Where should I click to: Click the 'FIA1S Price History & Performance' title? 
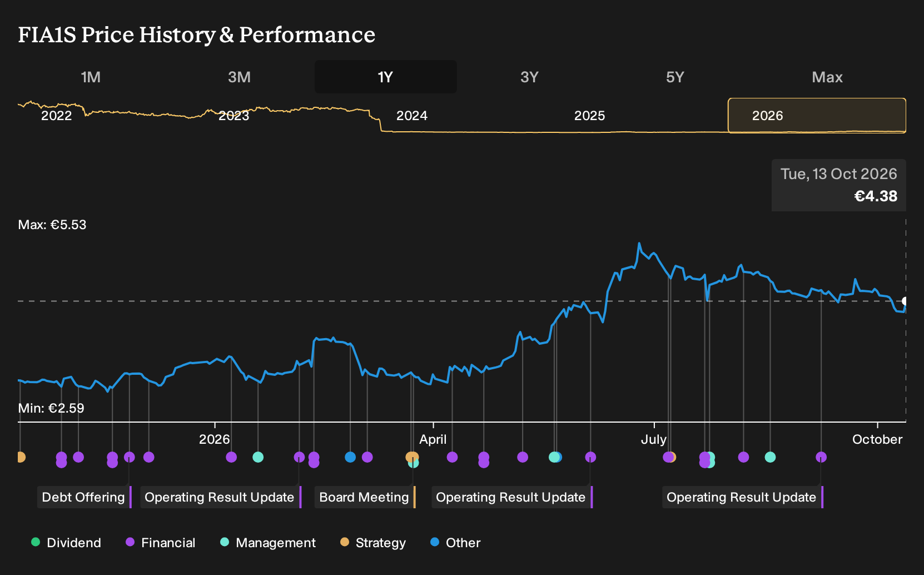point(197,34)
